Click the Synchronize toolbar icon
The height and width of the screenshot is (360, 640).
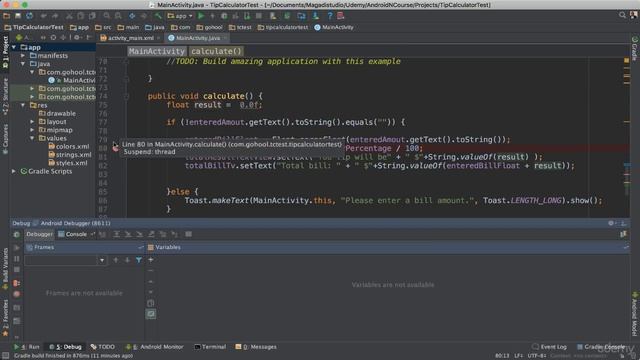[x=30, y=16]
